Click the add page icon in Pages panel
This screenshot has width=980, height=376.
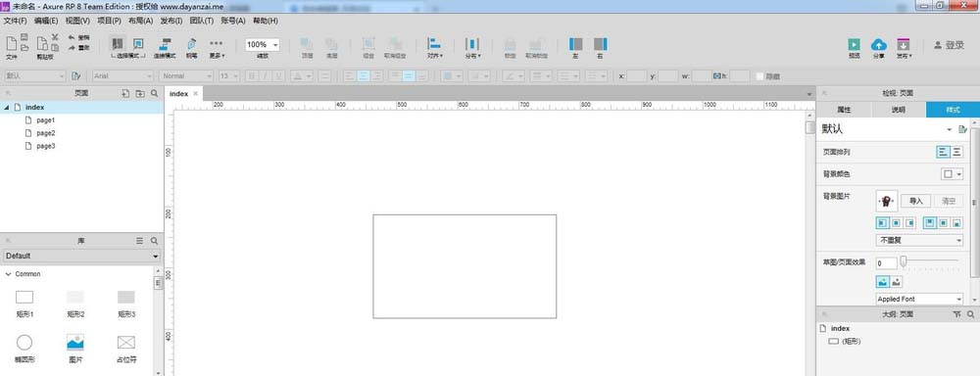pos(125,93)
